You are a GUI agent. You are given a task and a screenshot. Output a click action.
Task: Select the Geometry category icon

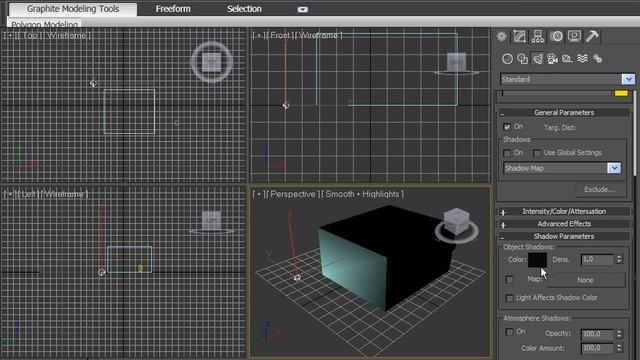(x=507, y=59)
